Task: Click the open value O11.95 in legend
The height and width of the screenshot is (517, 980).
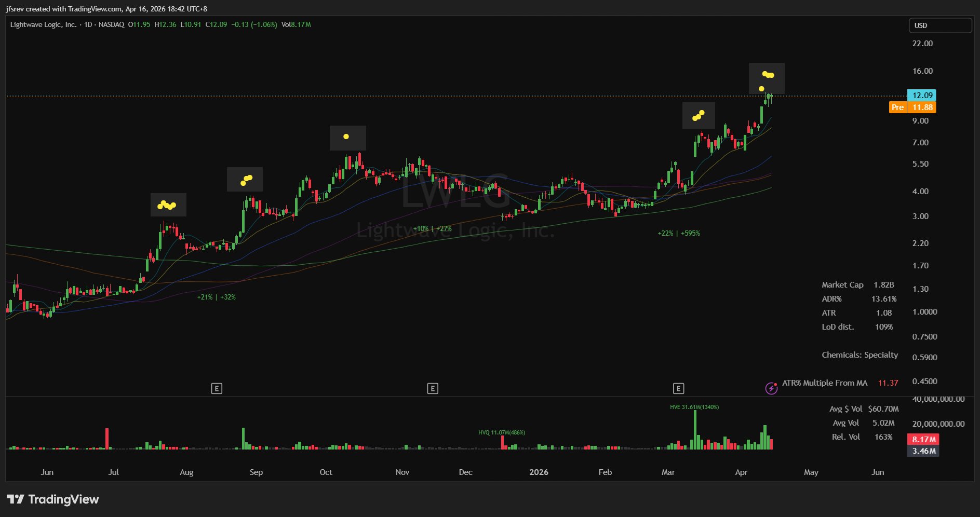Action: point(139,24)
